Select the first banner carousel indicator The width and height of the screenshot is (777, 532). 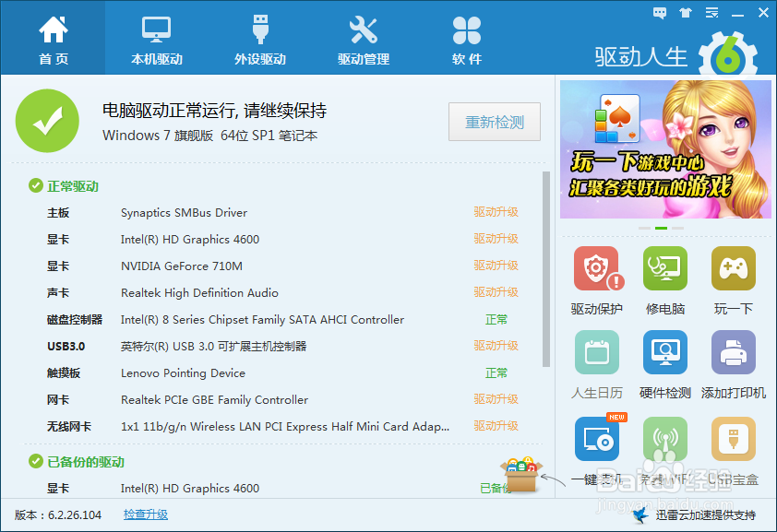coord(644,228)
